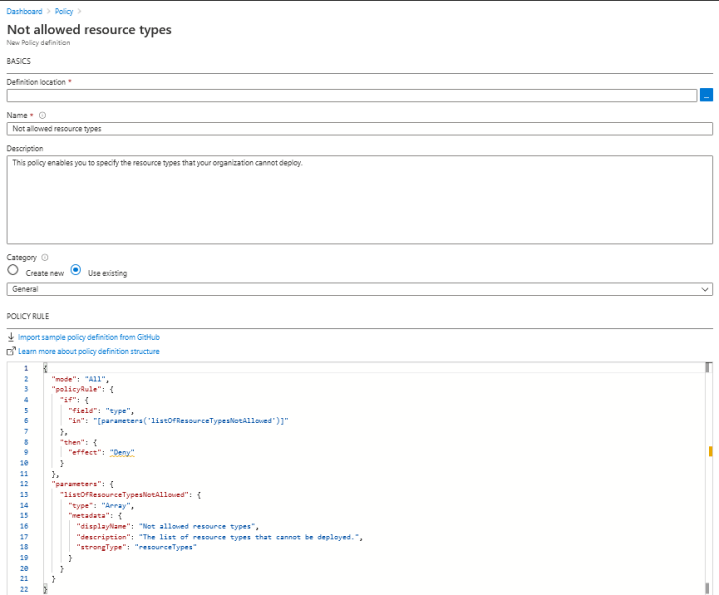Select the Create new category option
The image size is (719, 595).
click(13, 271)
